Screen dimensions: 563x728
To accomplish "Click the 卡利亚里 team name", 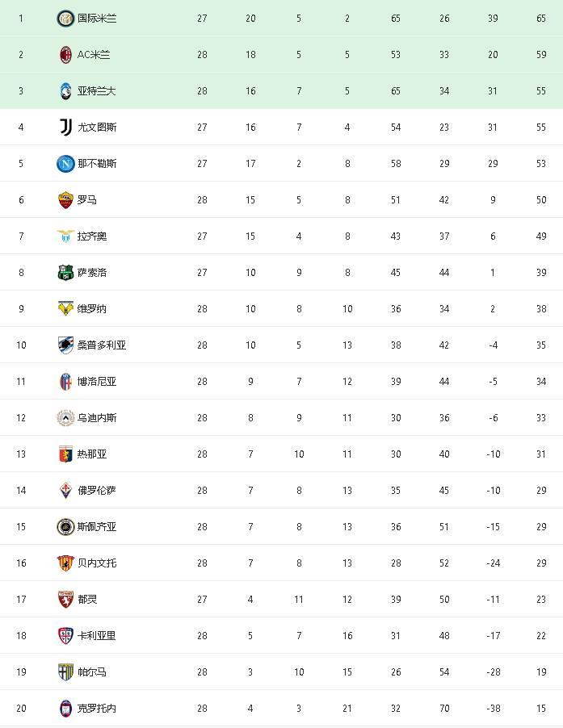I will pos(97,636).
